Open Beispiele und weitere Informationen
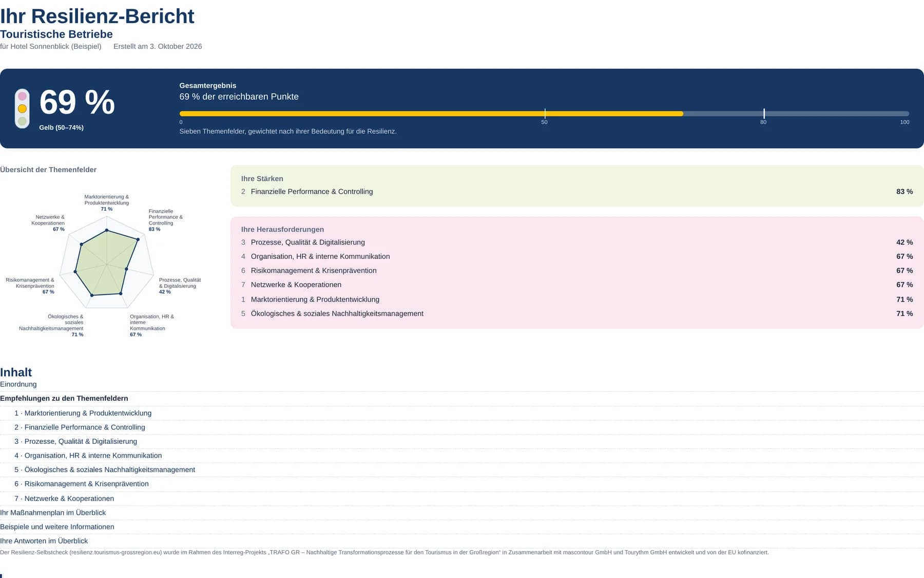 pos(57,527)
